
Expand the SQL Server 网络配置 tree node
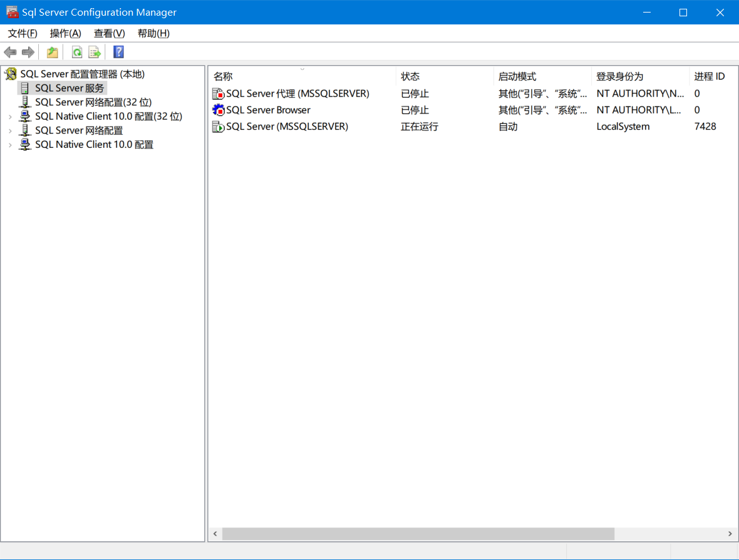pyautogui.click(x=10, y=131)
